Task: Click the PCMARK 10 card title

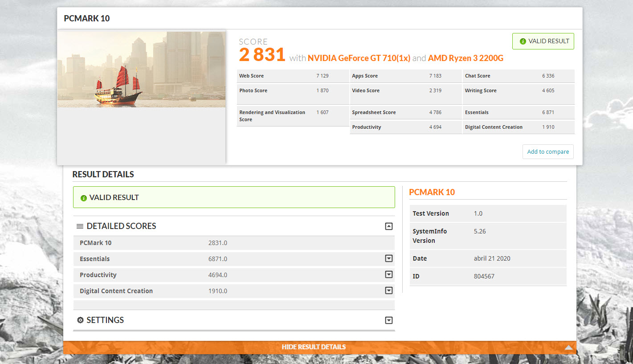Action: click(x=87, y=18)
